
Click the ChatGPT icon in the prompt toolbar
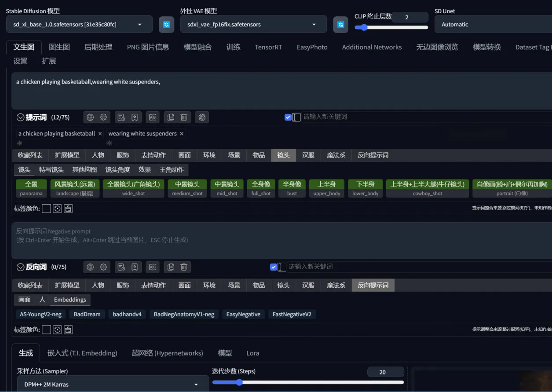coord(202,117)
